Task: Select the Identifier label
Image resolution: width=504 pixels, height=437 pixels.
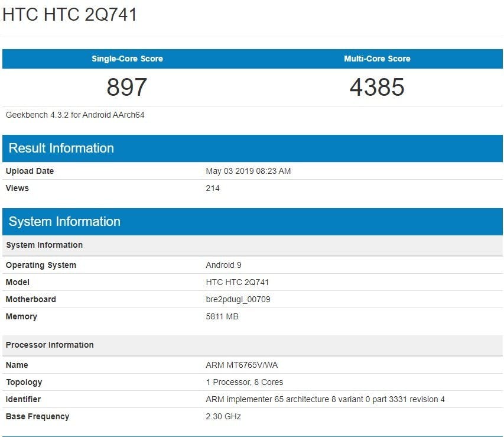Action: [23, 399]
